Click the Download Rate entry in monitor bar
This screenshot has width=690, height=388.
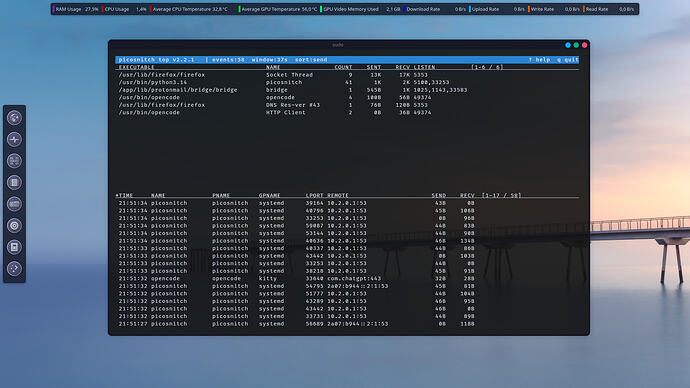pyautogui.click(x=435, y=9)
